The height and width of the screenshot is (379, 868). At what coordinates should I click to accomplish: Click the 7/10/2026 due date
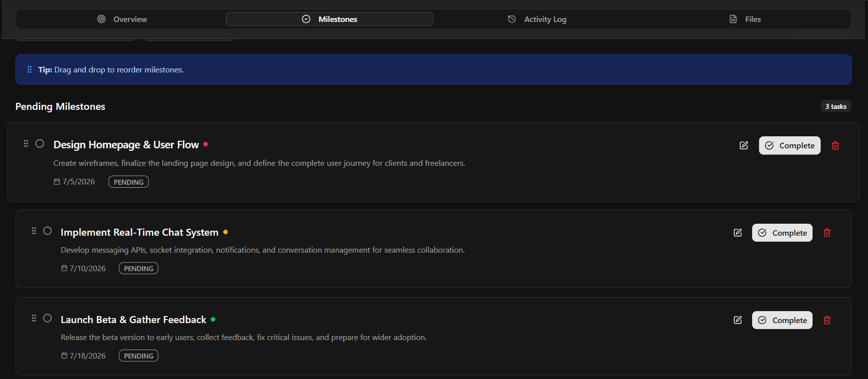(87, 269)
